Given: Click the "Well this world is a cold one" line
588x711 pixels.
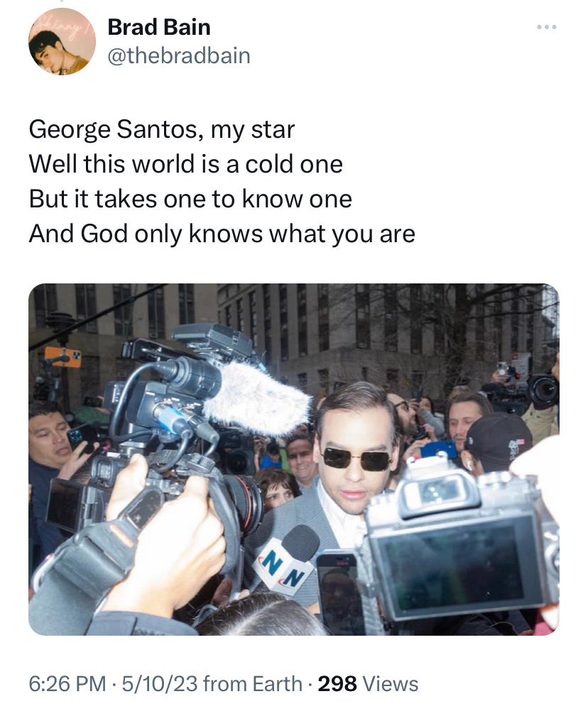Looking at the screenshot, I should tap(186, 164).
